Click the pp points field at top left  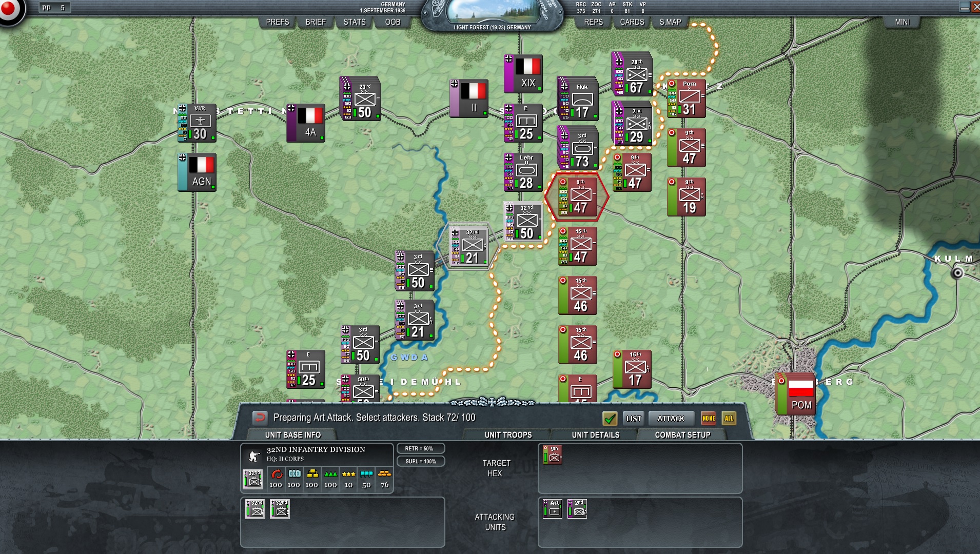pos(55,7)
